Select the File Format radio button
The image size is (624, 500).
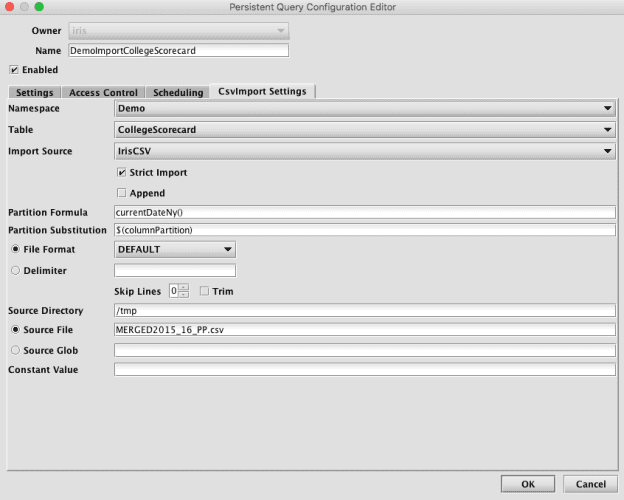[15, 249]
